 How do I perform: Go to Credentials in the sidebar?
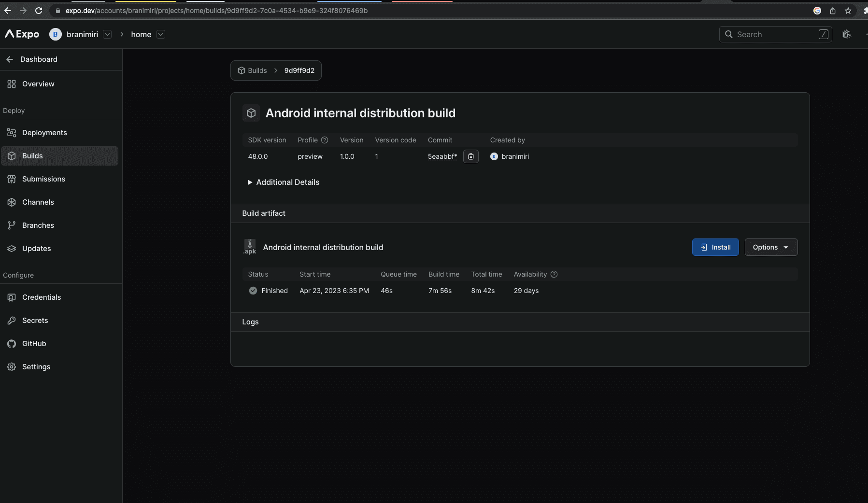click(x=42, y=297)
